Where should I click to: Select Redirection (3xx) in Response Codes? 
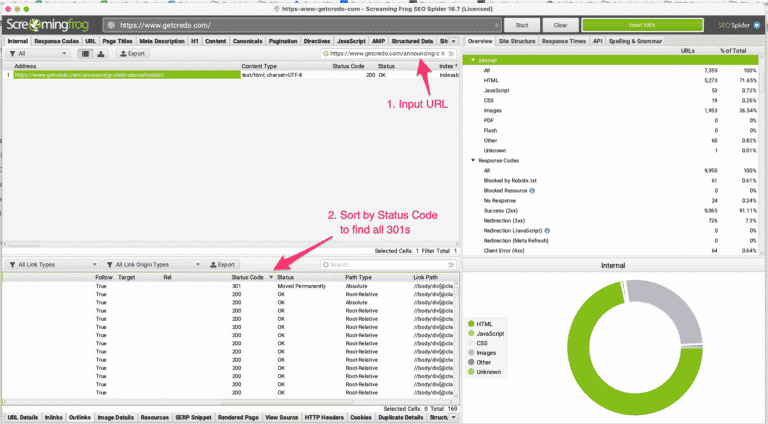(610, 220)
